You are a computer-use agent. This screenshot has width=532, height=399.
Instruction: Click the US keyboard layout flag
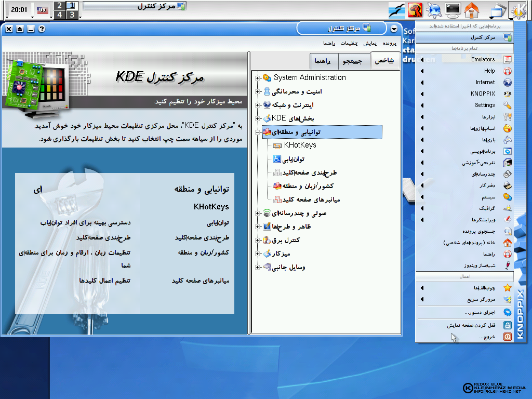43,10
